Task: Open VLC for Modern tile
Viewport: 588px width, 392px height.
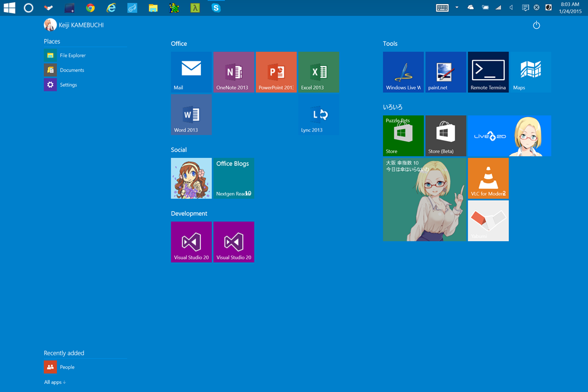Action: 488,178
